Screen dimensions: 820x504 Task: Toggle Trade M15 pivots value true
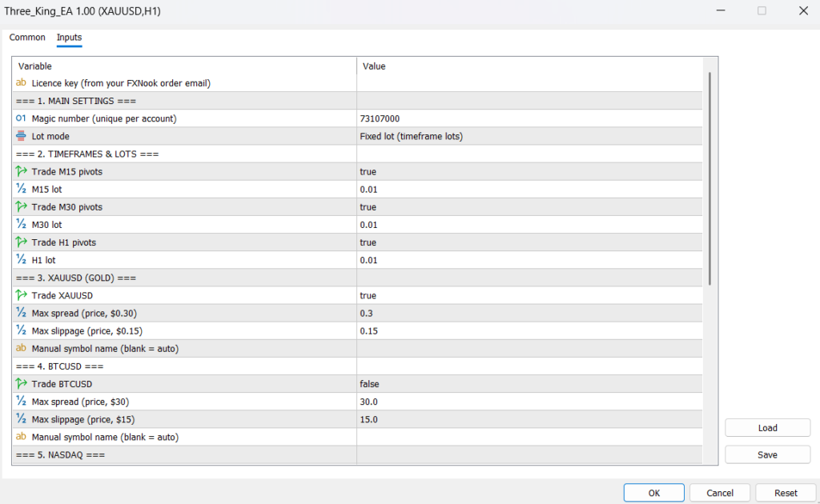(529, 172)
